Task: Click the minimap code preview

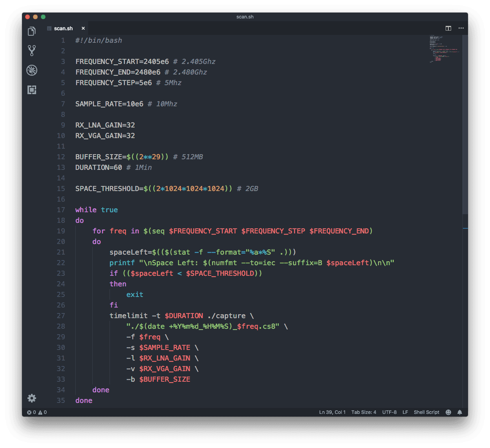Action: [x=444, y=49]
